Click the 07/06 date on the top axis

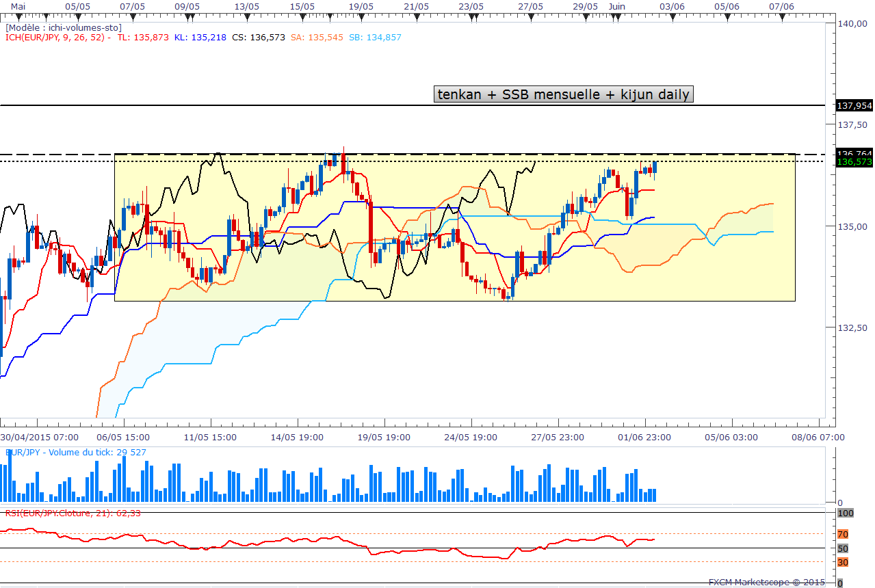781,5
